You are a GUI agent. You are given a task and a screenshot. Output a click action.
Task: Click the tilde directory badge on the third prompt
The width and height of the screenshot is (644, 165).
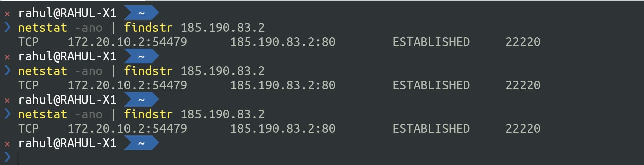click(x=141, y=100)
